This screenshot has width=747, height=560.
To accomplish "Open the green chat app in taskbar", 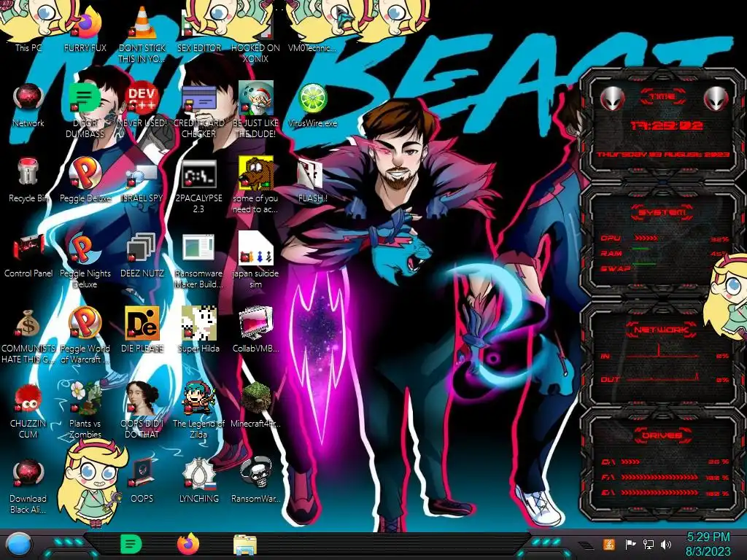I will [x=131, y=544].
